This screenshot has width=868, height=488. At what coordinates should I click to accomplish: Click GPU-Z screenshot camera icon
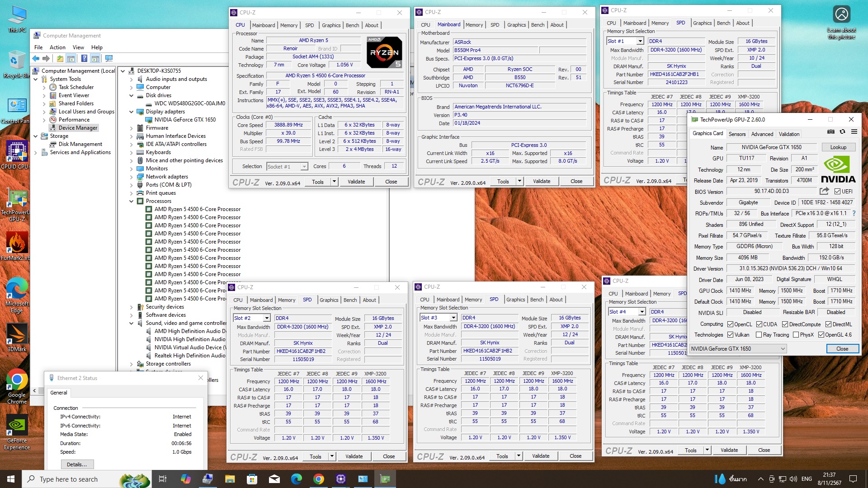pyautogui.click(x=831, y=131)
